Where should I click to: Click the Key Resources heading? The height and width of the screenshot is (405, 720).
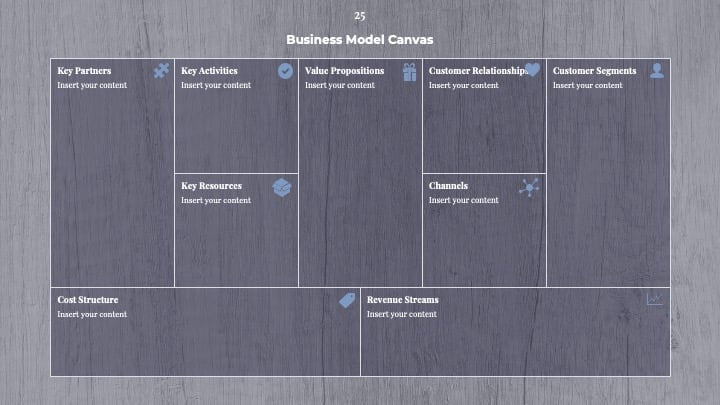click(211, 186)
